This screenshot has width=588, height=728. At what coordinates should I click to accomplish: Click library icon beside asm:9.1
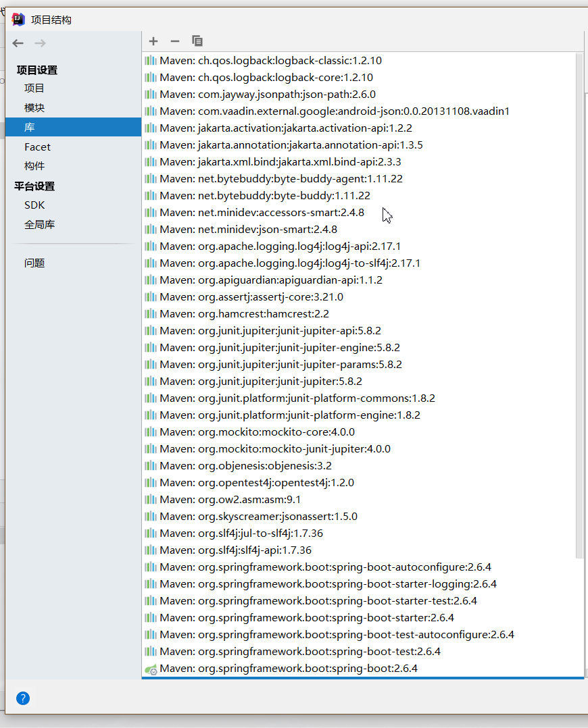(x=151, y=500)
